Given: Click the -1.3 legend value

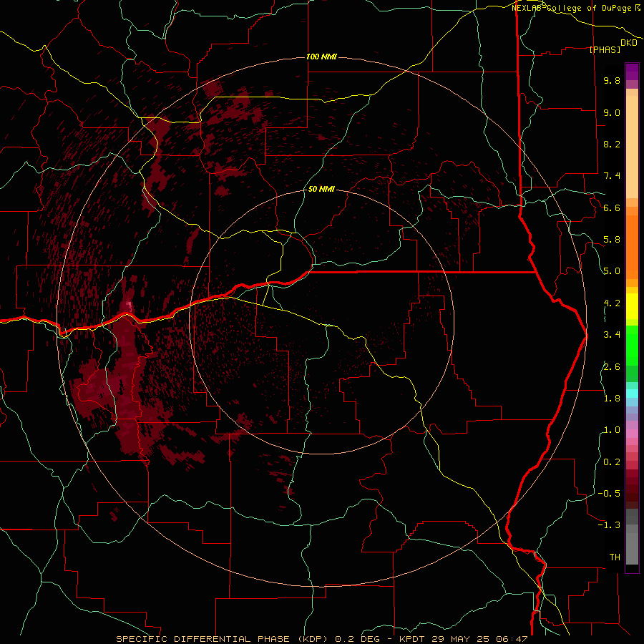Looking at the screenshot, I should tap(609, 525).
